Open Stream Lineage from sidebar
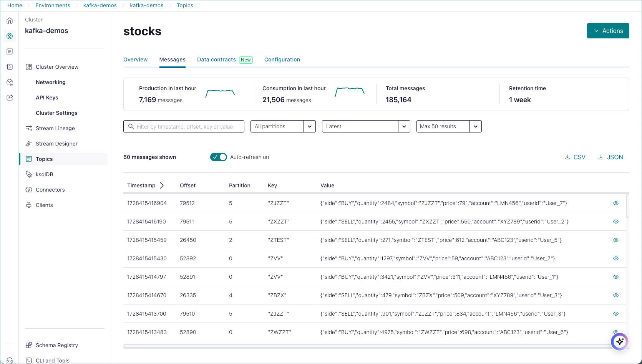The width and height of the screenshot is (642, 364). point(55,128)
